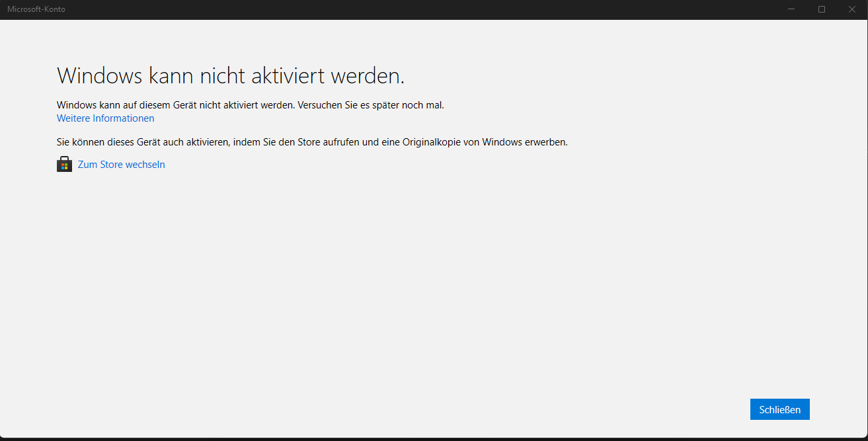Screen dimensions: 868x441
Task: Click the Microsoft-Konto title text
Action: (36, 9)
